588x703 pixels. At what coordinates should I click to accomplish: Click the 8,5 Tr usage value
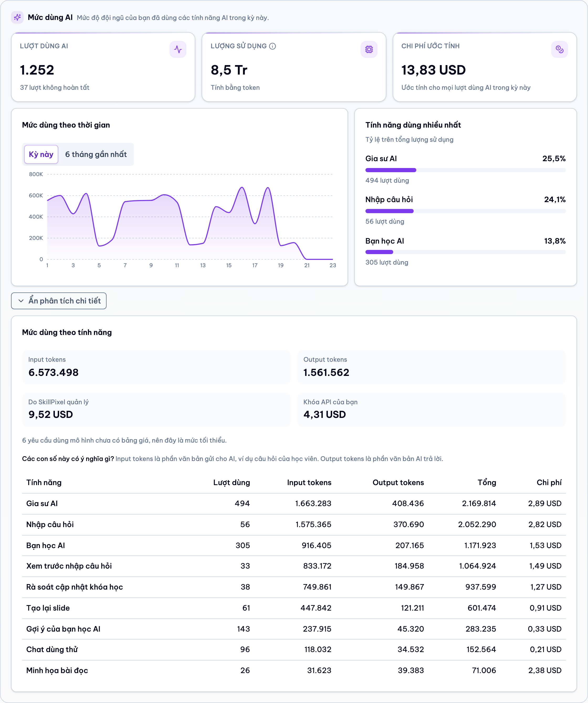coord(229,70)
